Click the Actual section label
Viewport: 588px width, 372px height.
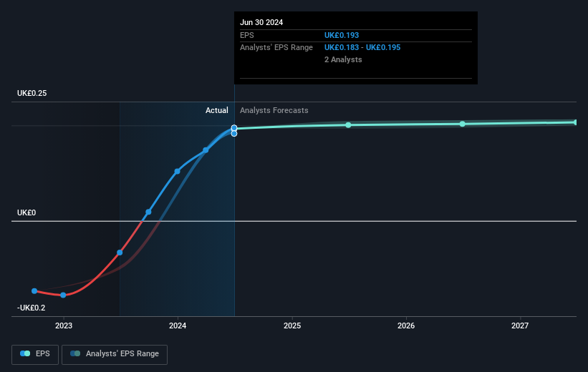(x=217, y=110)
